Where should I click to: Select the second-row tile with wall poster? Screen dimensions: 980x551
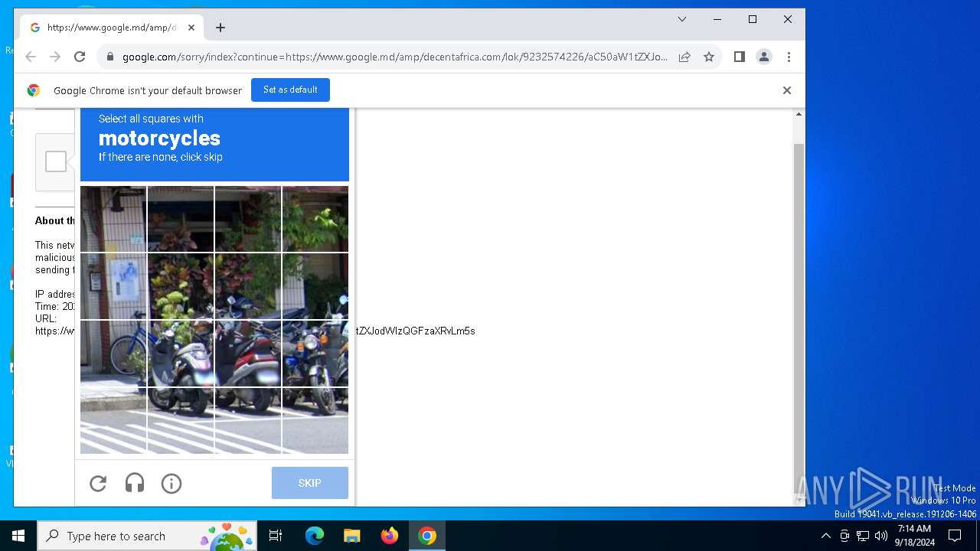[113, 286]
